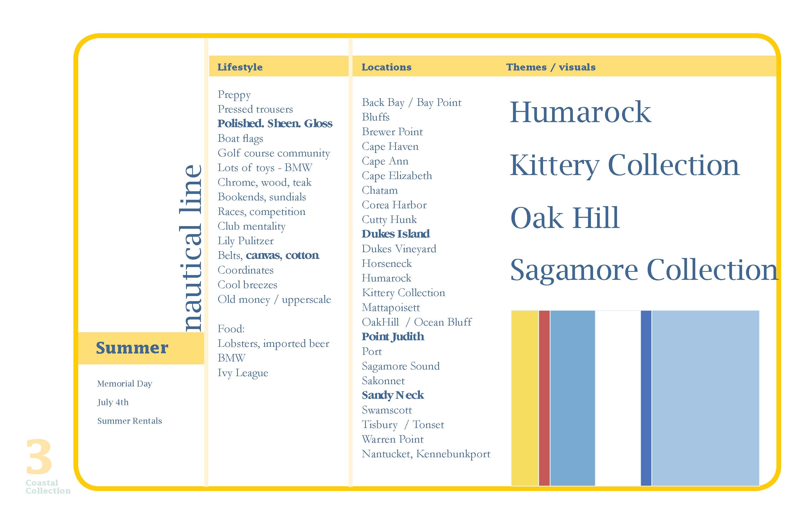Click 'Warren Point' location
This screenshot has height=532, width=807.
coord(393,439)
